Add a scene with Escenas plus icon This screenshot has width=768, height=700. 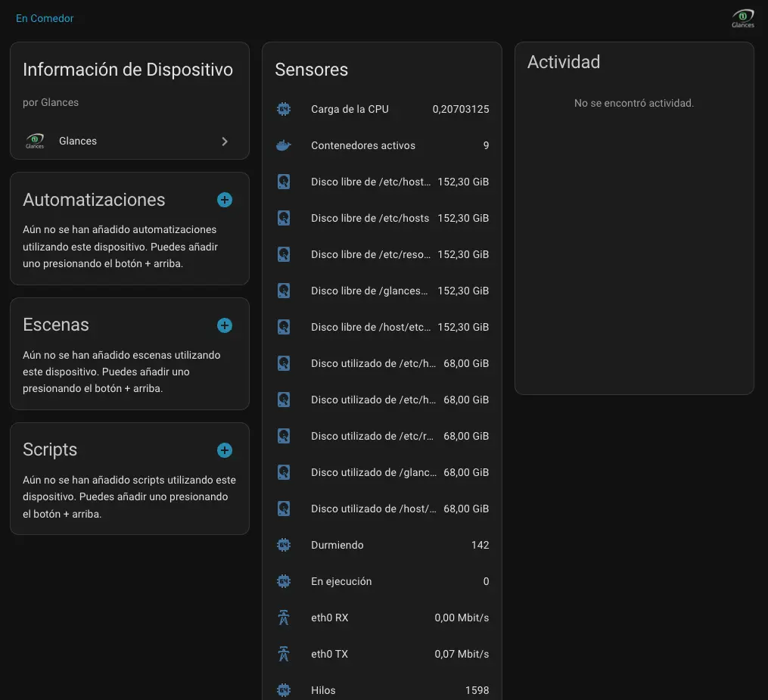225,325
